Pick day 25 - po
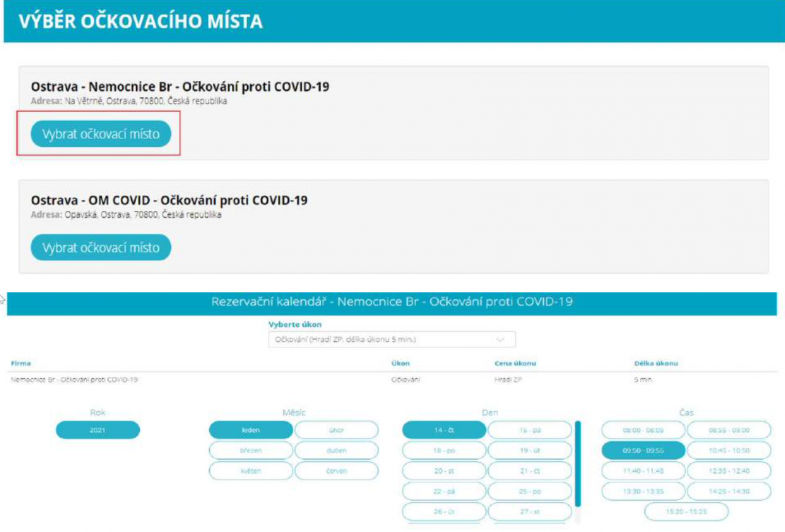 click(x=530, y=492)
